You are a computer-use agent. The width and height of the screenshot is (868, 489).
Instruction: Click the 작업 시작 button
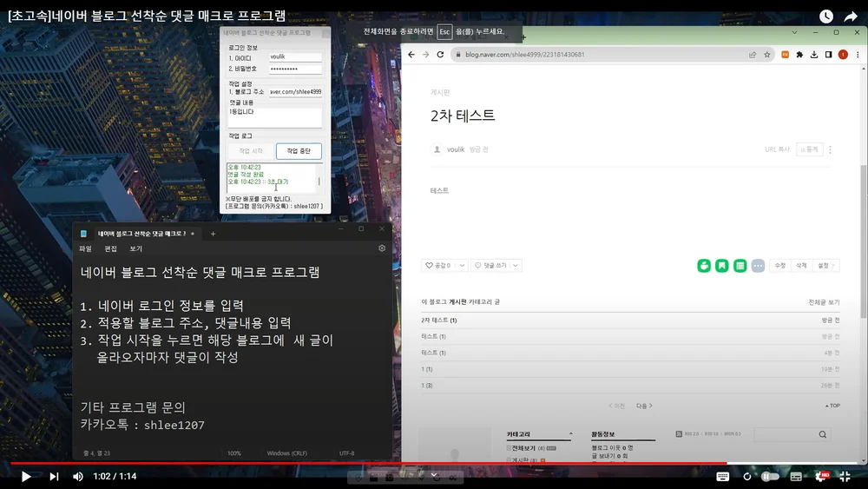(x=251, y=150)
